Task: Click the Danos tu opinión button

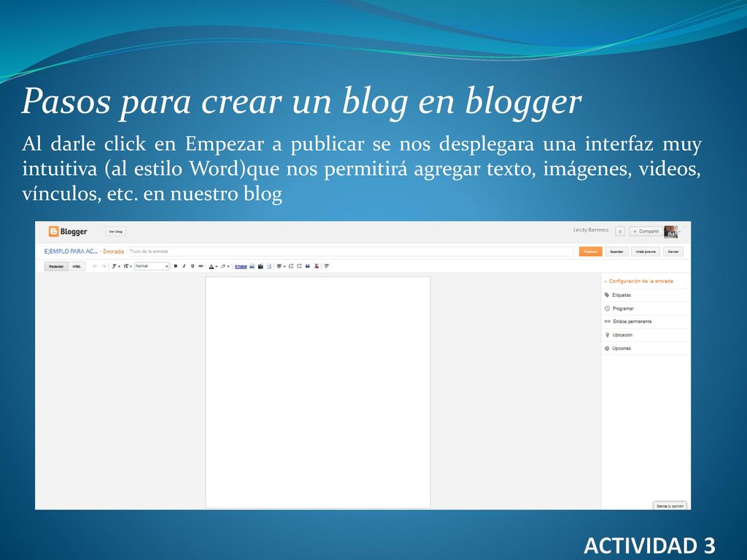Action: (670, 506)
